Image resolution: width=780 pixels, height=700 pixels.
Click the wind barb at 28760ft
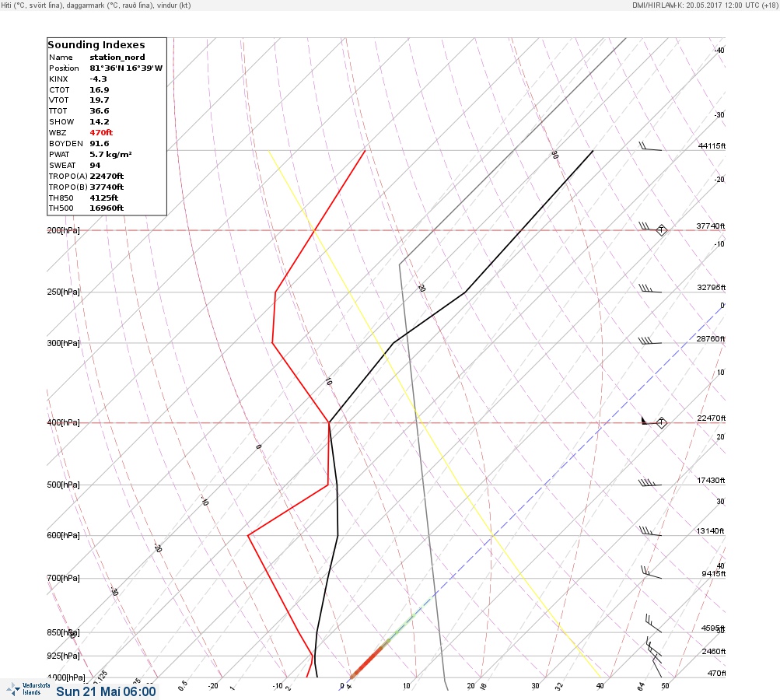pos(650,341)
